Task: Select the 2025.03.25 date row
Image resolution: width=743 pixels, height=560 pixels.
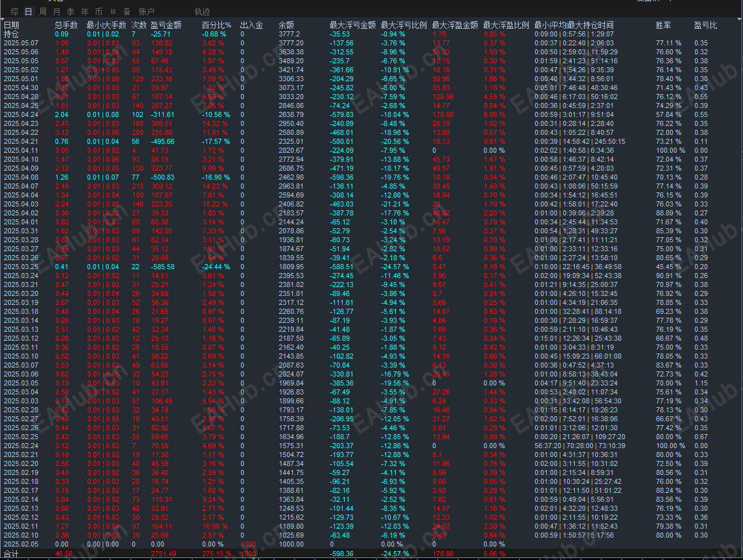Action: 371,267
